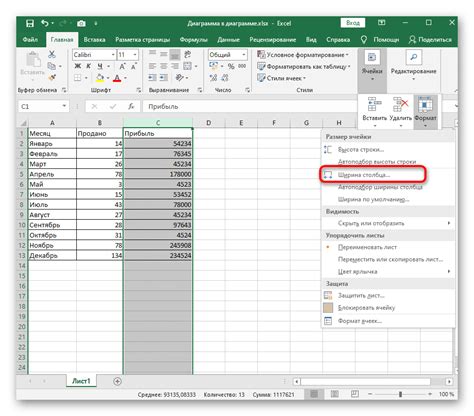Click the Format Painter brush icon
This screenshot has width=474, height=416.
click(52, 78)
